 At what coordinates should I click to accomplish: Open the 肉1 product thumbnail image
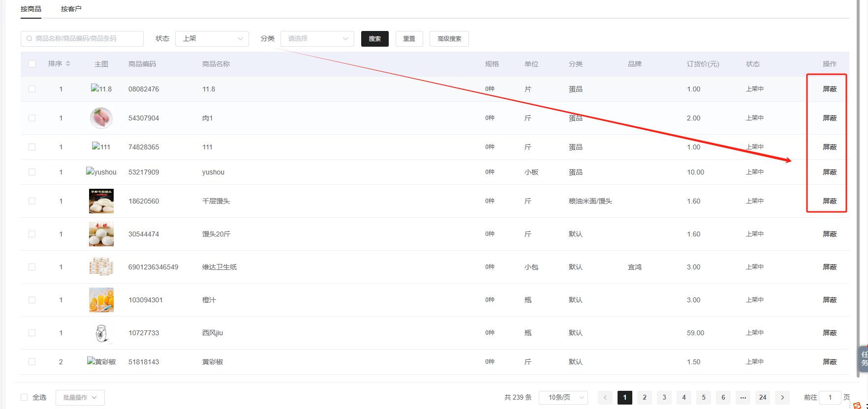pos(101,118)
